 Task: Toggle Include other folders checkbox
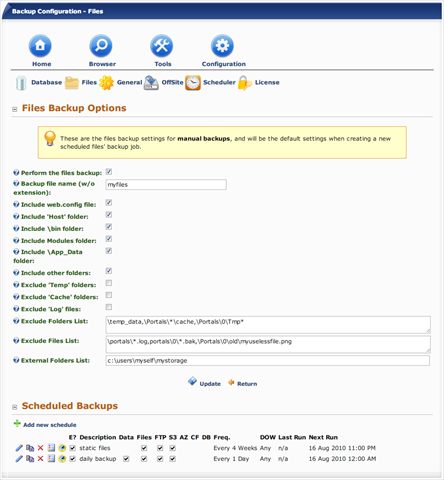[109, 271]
